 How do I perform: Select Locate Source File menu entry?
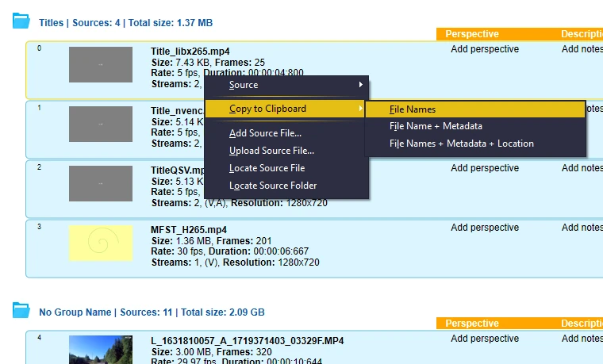(x=267, y=168)
